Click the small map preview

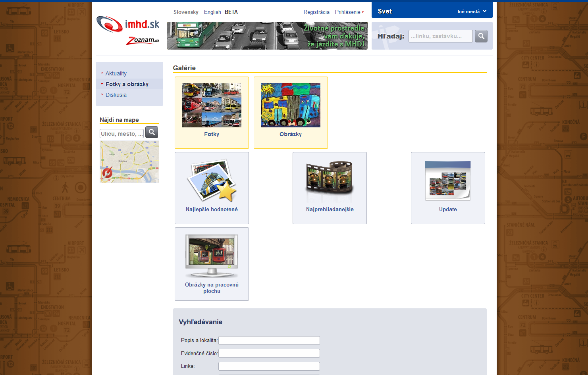tap(129, 162)
